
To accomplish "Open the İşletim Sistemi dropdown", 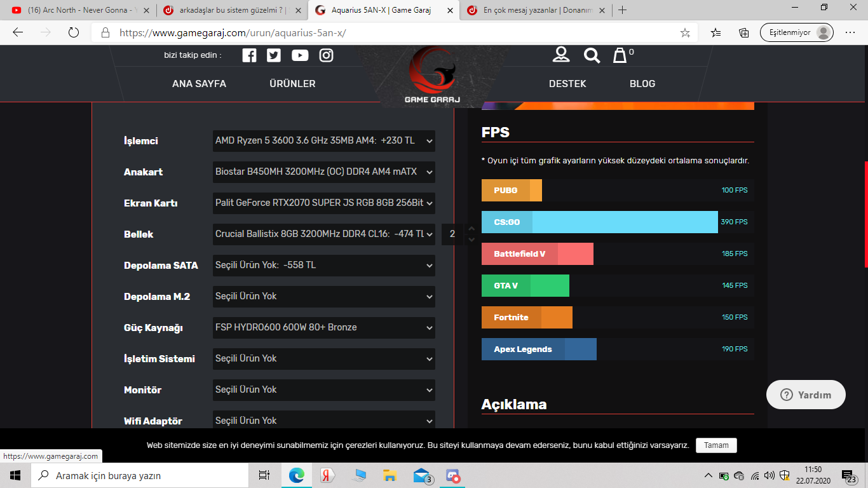I will click(x=324, y=358).
